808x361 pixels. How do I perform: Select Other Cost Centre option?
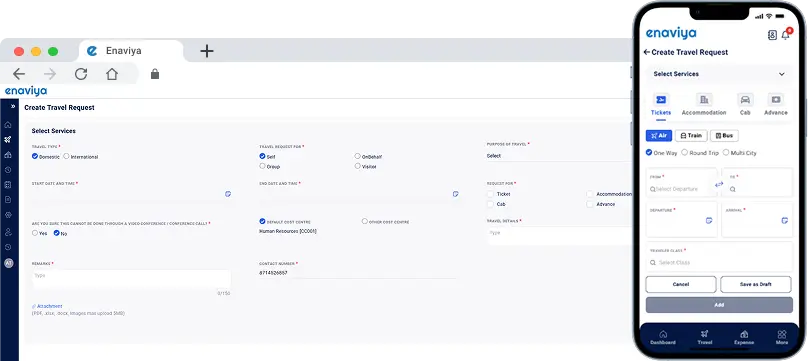[x=365, y=221]
